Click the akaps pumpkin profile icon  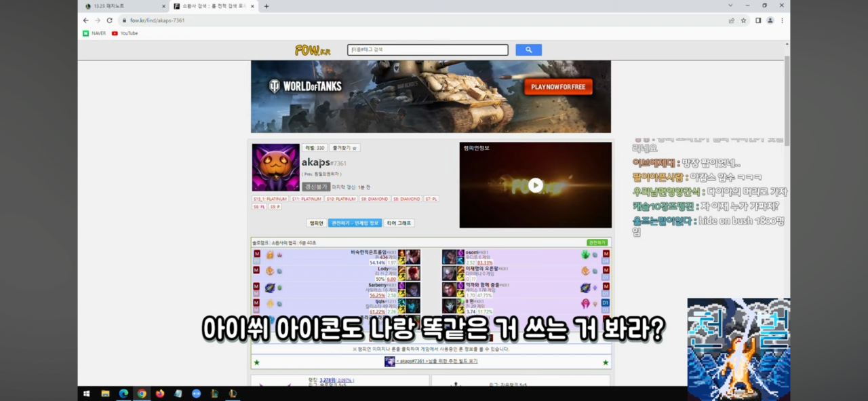tap(275, 168)
